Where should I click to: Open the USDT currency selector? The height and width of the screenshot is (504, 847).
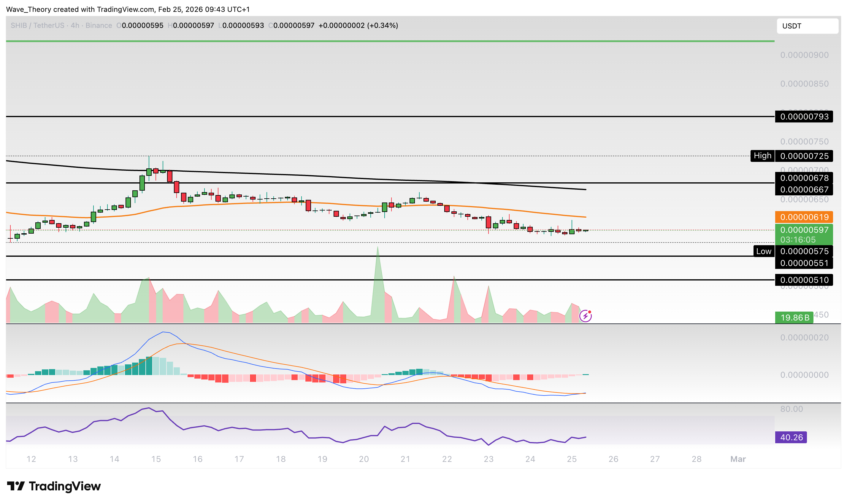807,26
